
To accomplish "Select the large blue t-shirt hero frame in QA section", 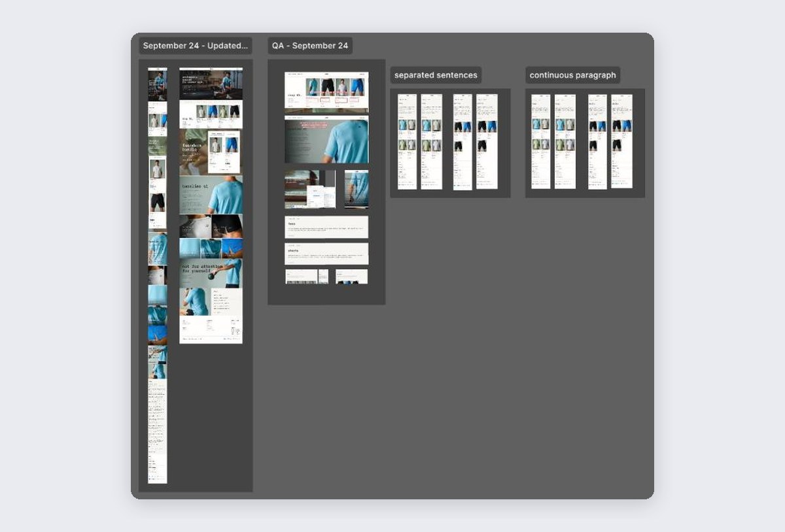I will click(326, 140).
